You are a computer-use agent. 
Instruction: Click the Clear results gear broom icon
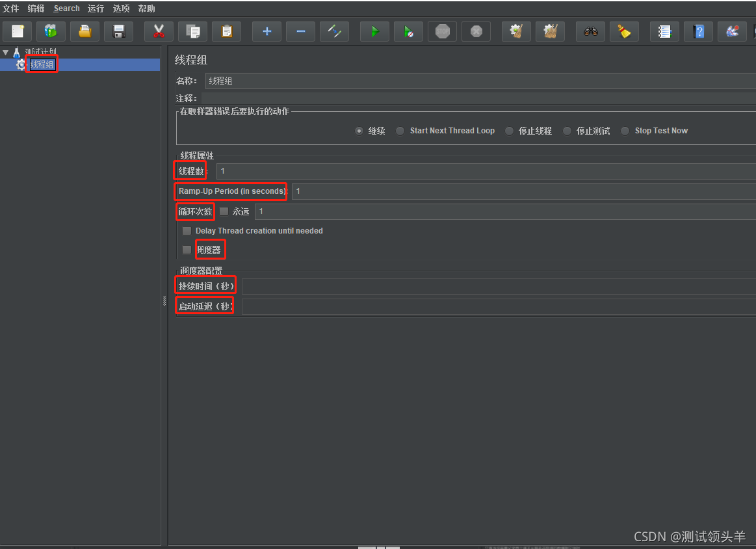tap(516, 31)
